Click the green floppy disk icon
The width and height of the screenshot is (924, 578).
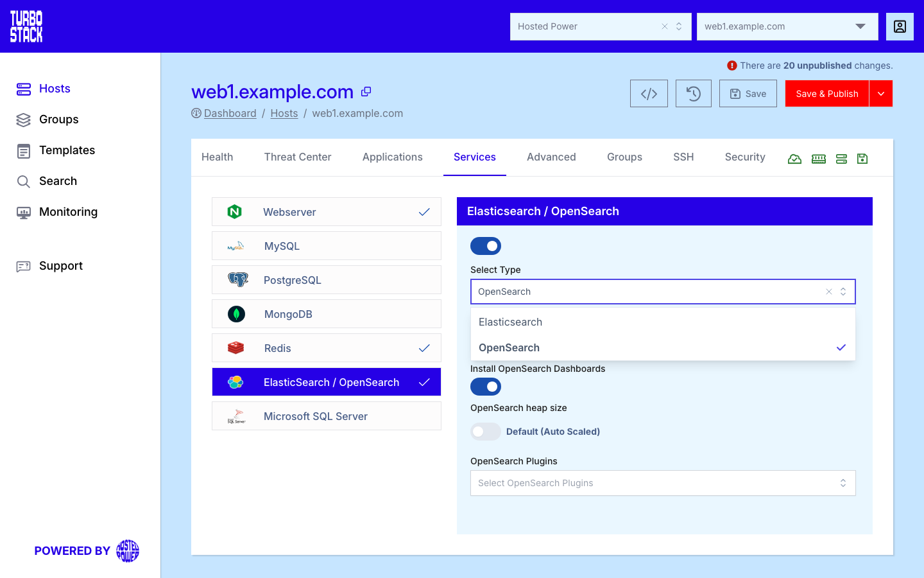[x=862, y=159]
